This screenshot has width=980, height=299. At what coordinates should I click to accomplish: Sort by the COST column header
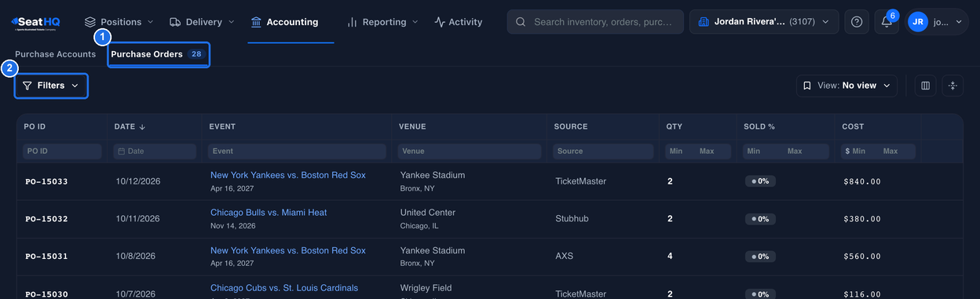853,126
